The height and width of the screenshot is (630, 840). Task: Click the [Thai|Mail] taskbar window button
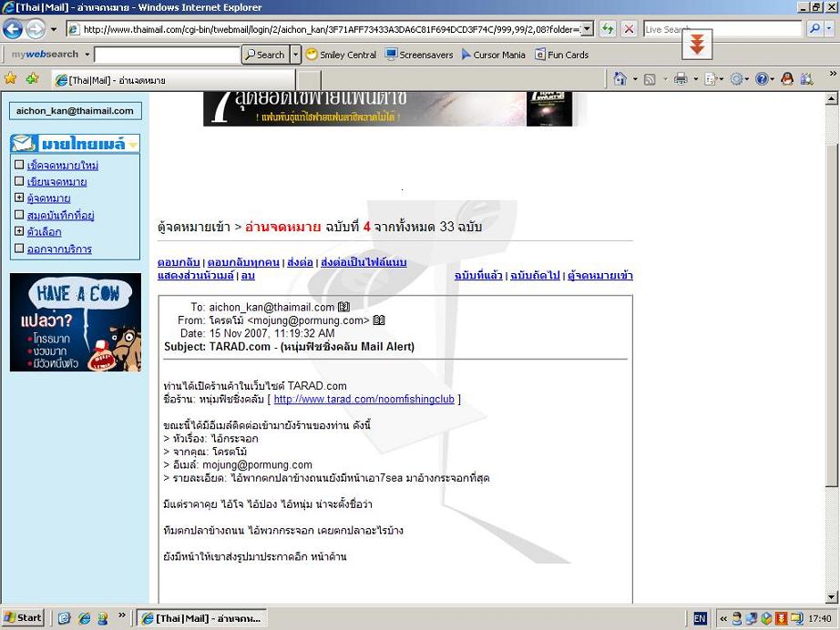point(201,618)
